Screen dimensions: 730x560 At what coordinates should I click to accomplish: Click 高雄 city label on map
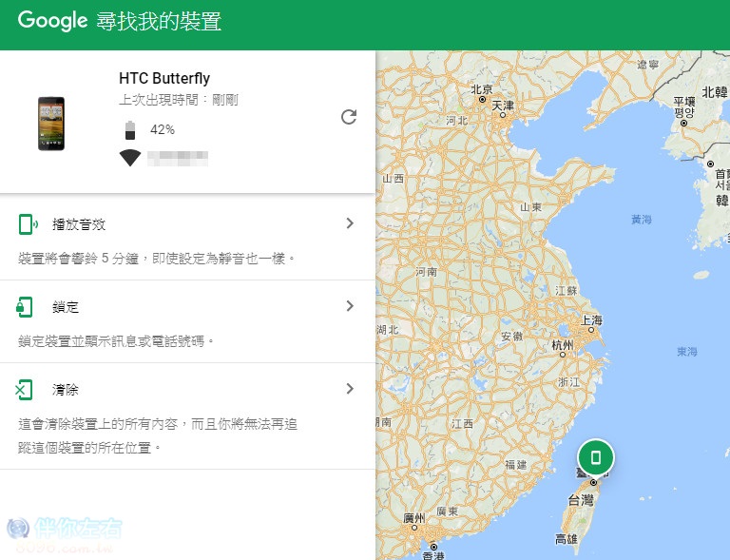567,539
